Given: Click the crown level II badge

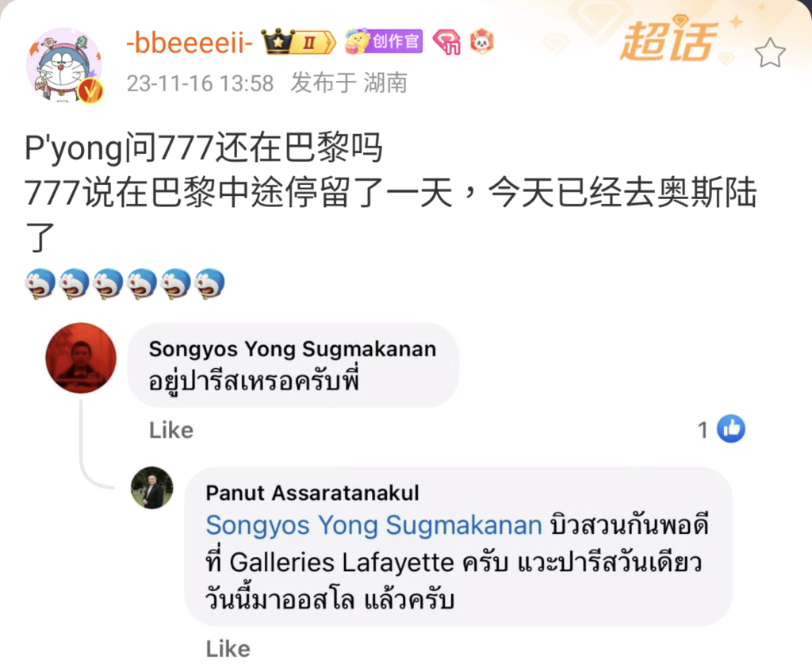Looking at the screenshot, I should click(x=299, y=42).
